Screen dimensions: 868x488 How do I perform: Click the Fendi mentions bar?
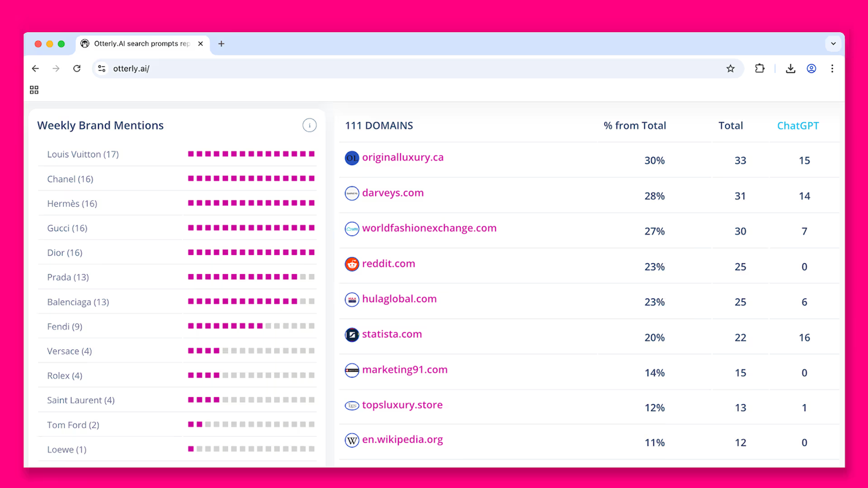(251, 326)
